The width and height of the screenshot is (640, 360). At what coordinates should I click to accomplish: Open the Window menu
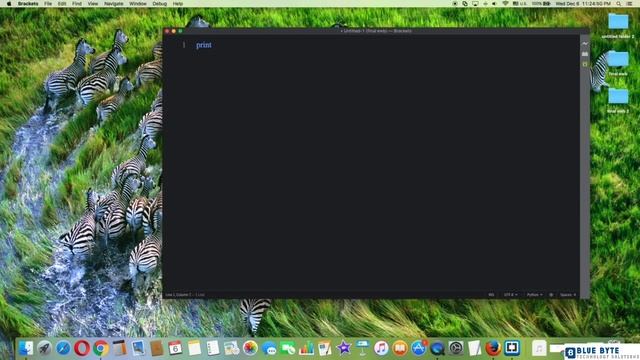click(138, 3)
